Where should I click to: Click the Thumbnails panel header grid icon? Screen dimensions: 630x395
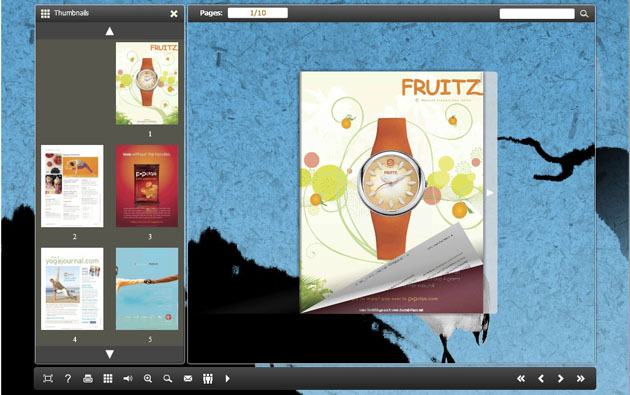click(45, 14)
